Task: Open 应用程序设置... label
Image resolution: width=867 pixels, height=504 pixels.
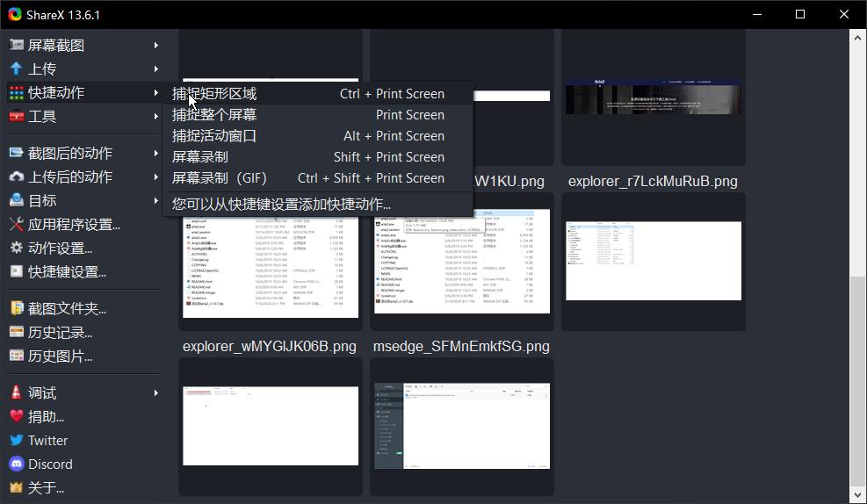Action: [x=74, y=225]
